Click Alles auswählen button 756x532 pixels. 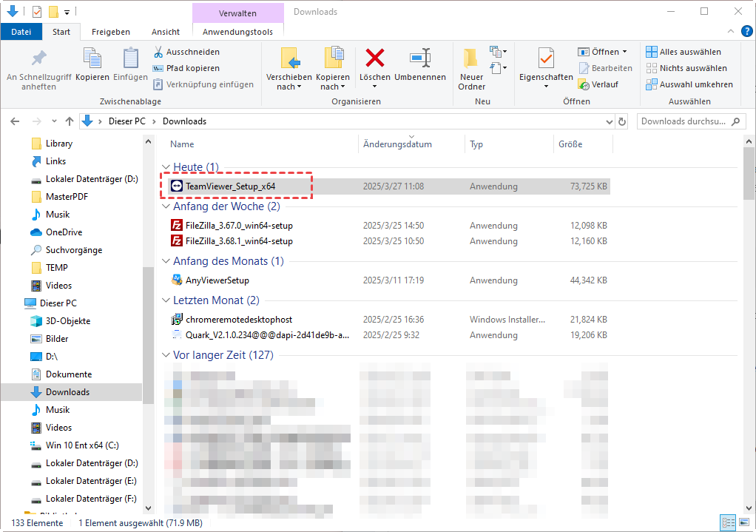[683, 52]
